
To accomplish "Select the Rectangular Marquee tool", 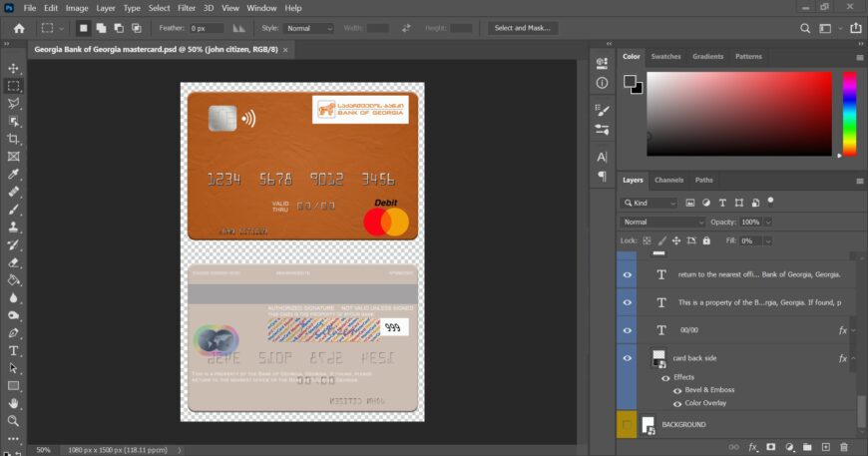I will point(13,87).
